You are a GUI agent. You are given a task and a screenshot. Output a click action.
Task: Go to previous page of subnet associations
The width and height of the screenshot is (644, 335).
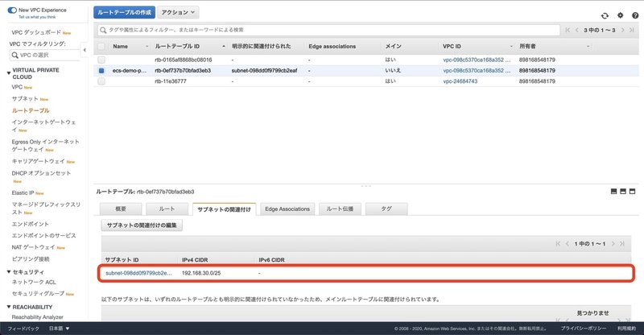[x=568, y=244]
